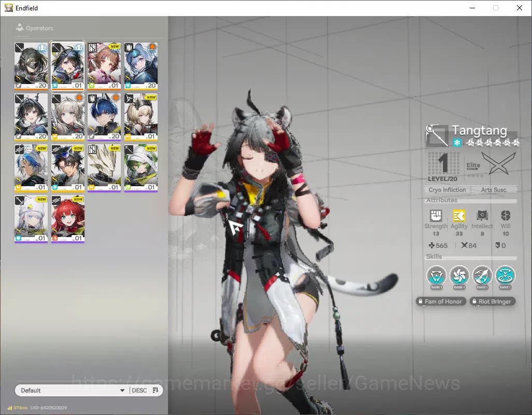
Task: Click the Cryo snowflake element icon under Tangtang
Action: coord(457,143)
